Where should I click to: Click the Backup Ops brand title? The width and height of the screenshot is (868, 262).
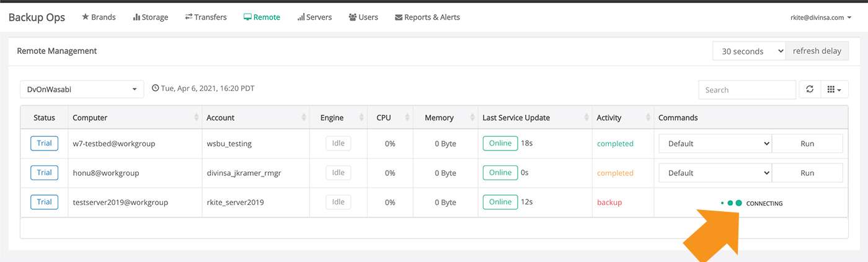click(x=37, y=17)
